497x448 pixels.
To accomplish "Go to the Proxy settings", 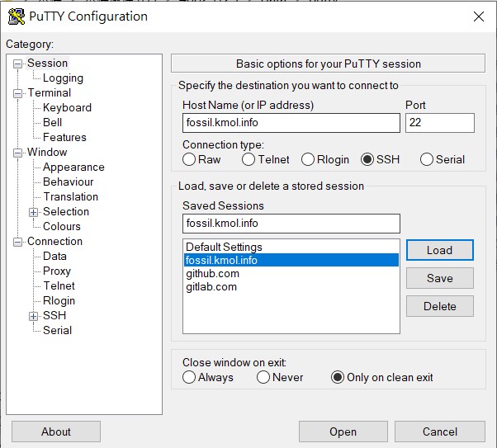I will [57, 271].
